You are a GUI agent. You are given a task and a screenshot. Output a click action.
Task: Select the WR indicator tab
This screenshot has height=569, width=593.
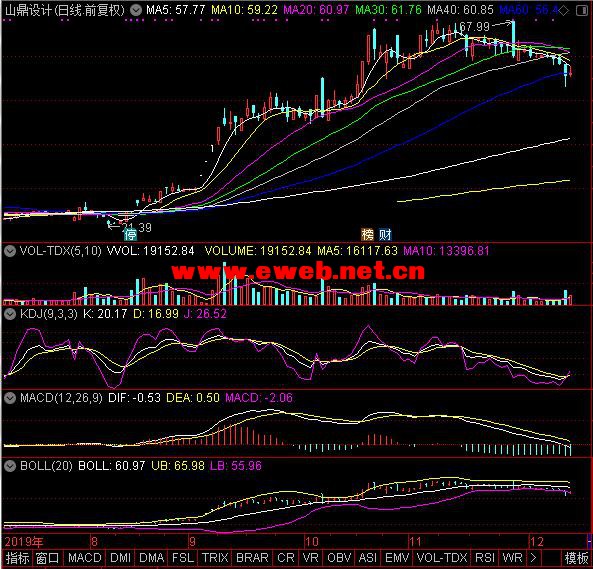tap(512, 558)
